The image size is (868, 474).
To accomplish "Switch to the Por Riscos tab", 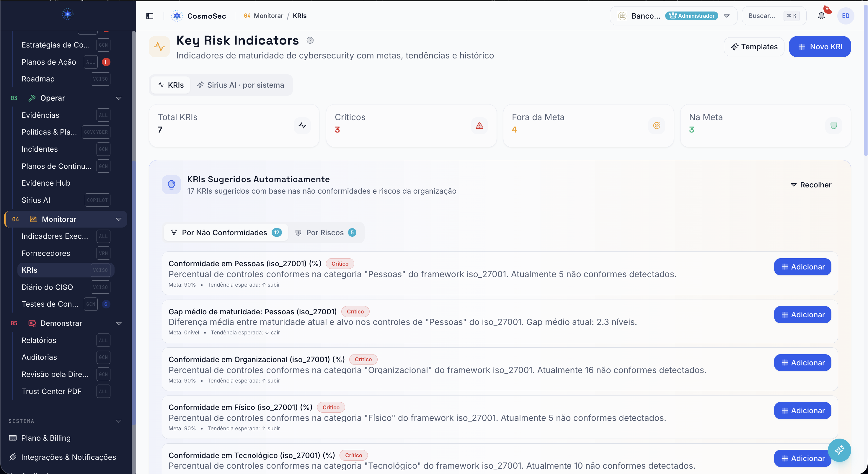I will click(x=325, y=233).
